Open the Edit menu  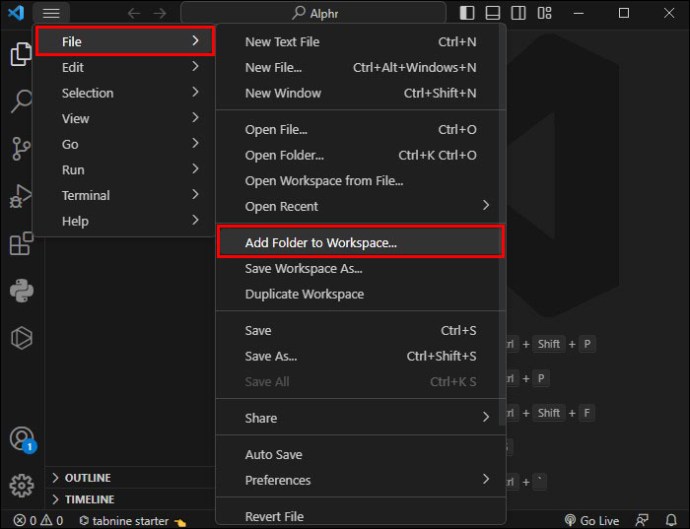[125, 67]
